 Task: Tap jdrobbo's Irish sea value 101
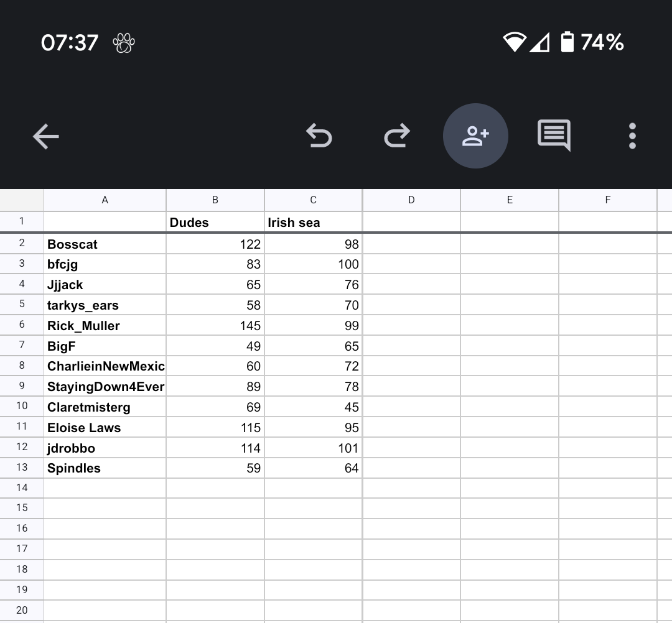point(313,448)
